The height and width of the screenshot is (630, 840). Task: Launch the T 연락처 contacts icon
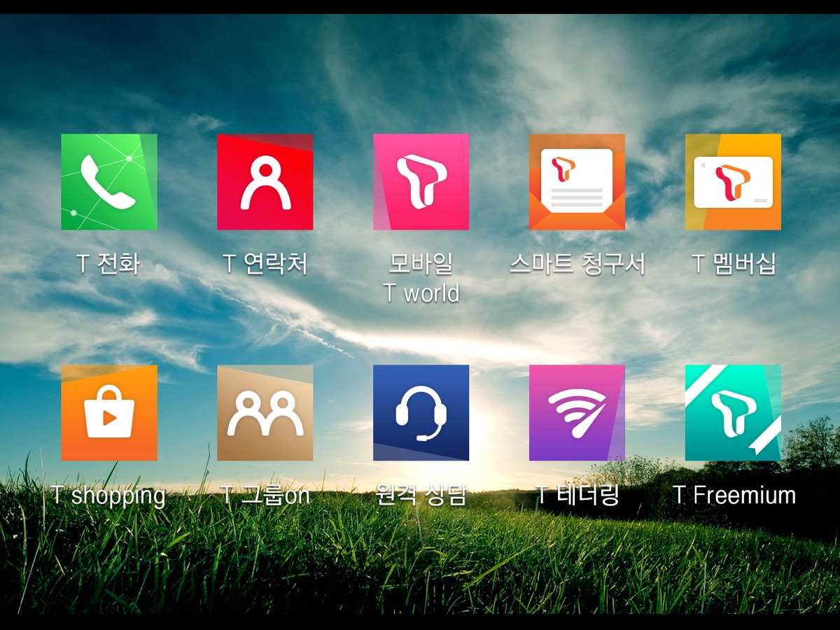[265, 182]
